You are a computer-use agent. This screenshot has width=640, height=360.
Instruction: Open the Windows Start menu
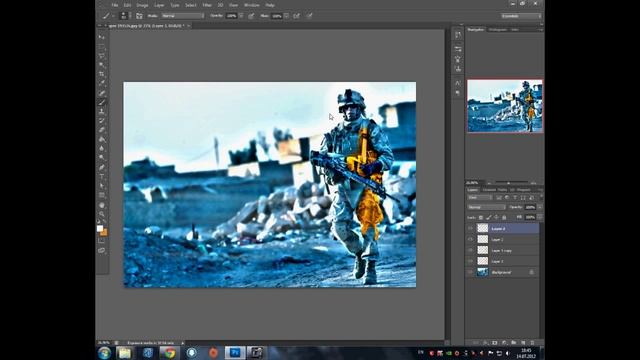point(104,353)
